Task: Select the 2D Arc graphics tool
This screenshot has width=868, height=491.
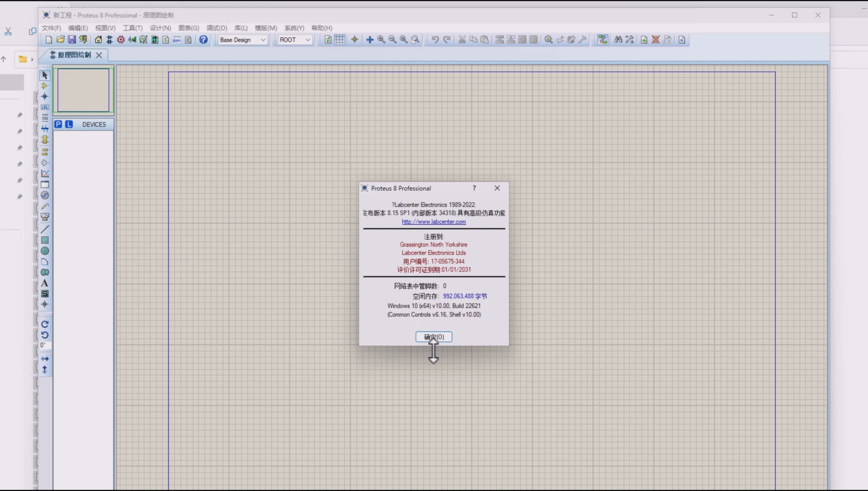Action: (x=45, y=262)
